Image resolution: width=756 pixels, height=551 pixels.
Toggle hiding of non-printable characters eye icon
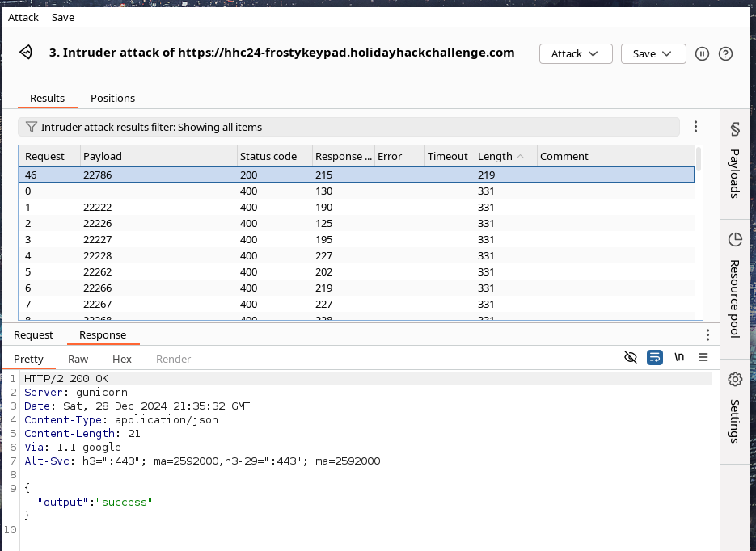630,357
